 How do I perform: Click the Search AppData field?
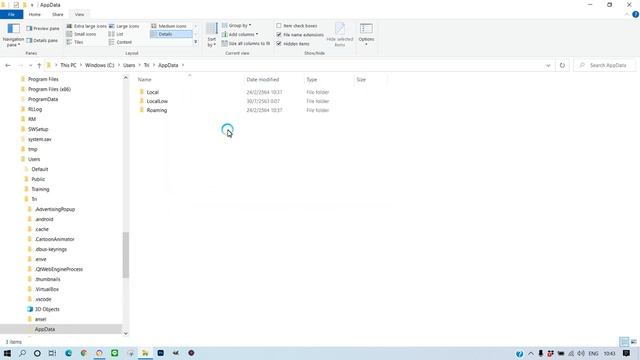coord(605,65)
